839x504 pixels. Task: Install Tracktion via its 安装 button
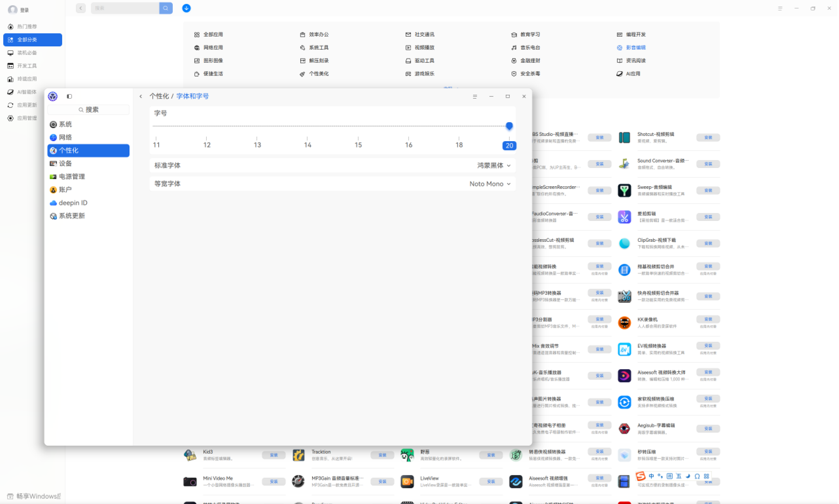(382, 455)
